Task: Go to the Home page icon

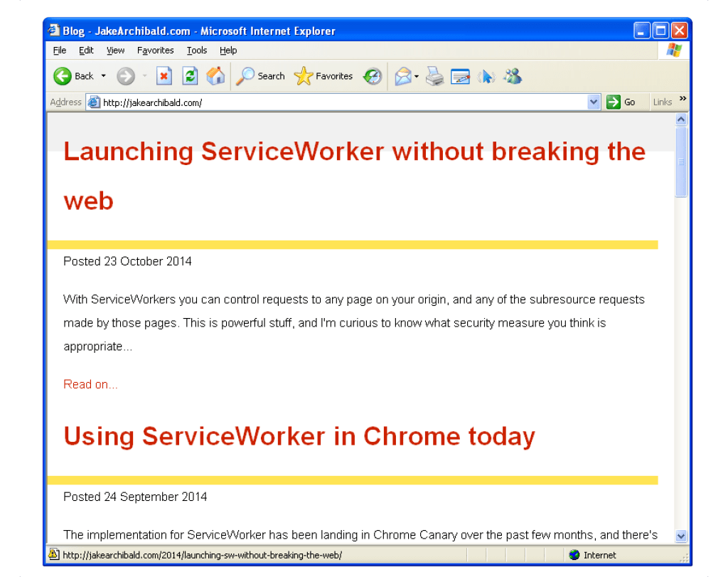Action: coord(215,76)
